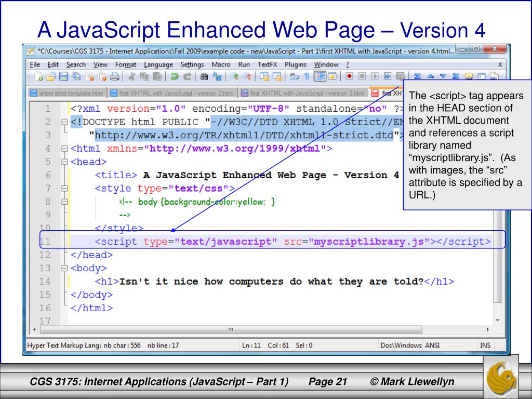Open the question mark help menu
The width and height of the screenshot is (532, 399).
click(x=348, y=65)
